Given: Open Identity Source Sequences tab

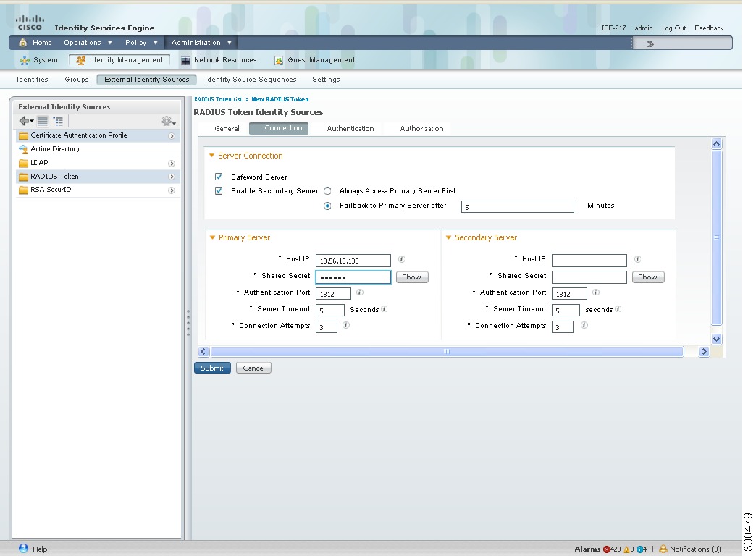Looking at the screenshot, I should [251, 80].
